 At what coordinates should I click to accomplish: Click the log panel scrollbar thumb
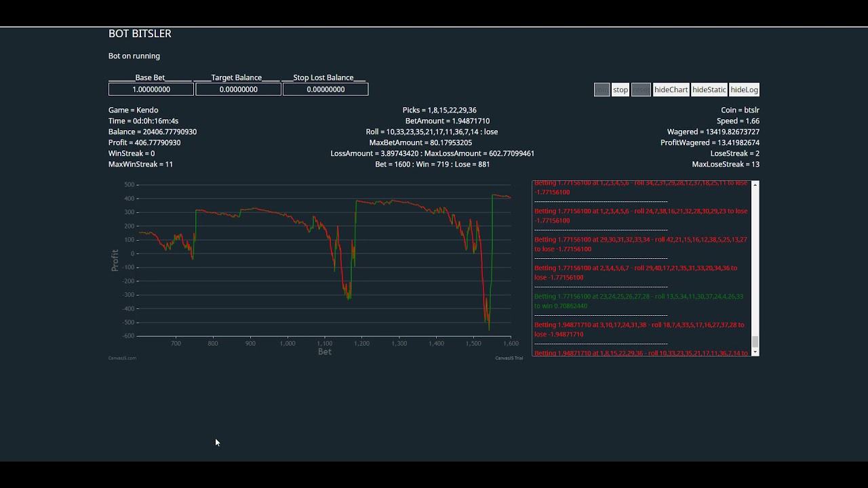click(755, 342)
